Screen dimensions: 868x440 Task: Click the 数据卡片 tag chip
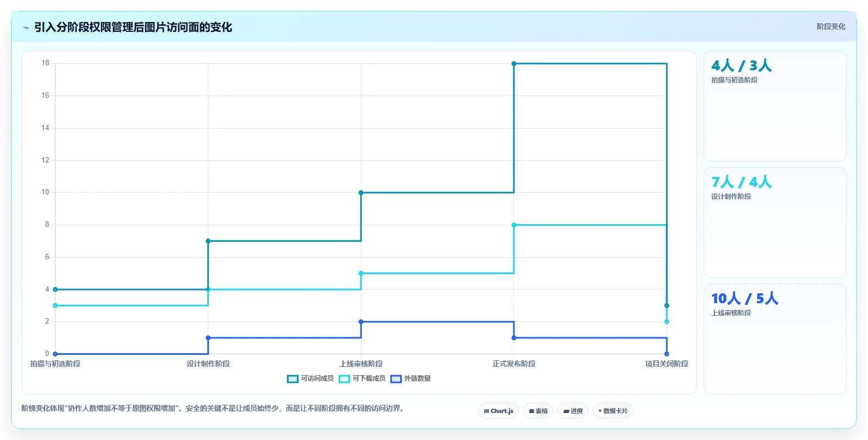[613, 411]
